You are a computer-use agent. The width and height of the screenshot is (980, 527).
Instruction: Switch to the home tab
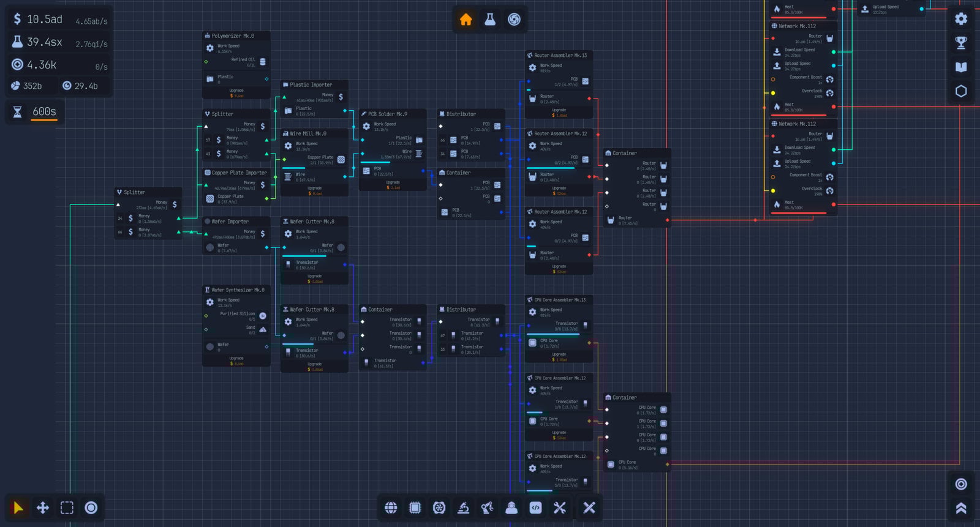click(x=466, y=20)
